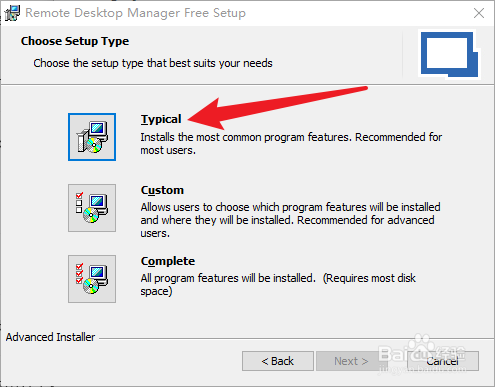
Task: Cancel the installation
Action: [443, 361]
